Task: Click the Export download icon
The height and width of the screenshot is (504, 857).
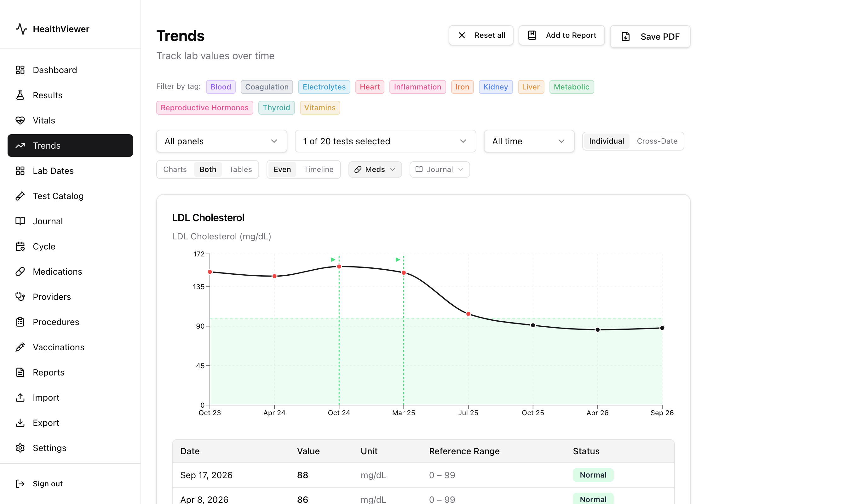Action: (x=20, y=422)
